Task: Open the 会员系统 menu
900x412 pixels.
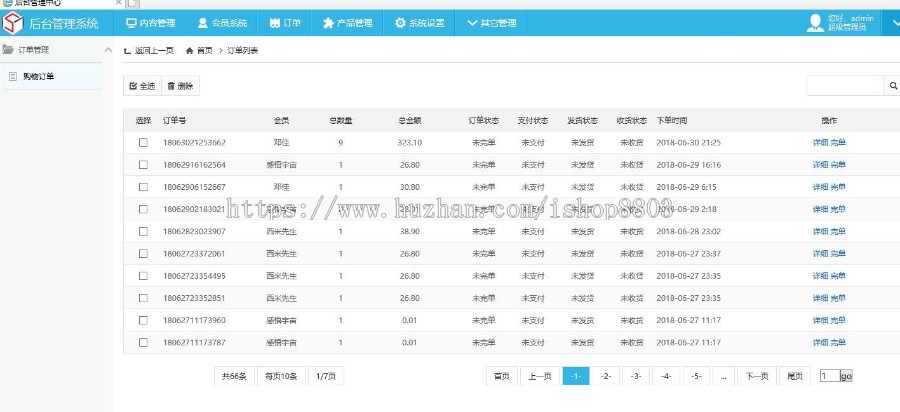Action: 222,24
